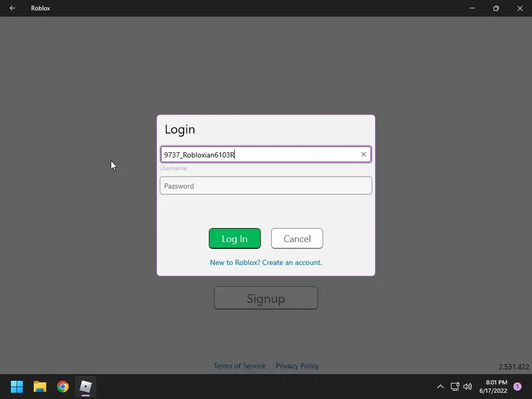Launch Google Chrome from the taskbar
The height and width of the screenshot is (399, 532).
63,387
